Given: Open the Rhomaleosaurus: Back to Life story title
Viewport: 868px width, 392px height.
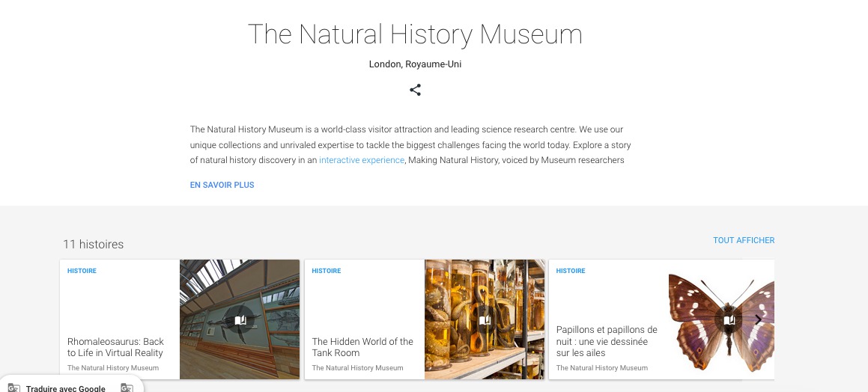Looking at the screenshot, I should (x=115, y=347).
